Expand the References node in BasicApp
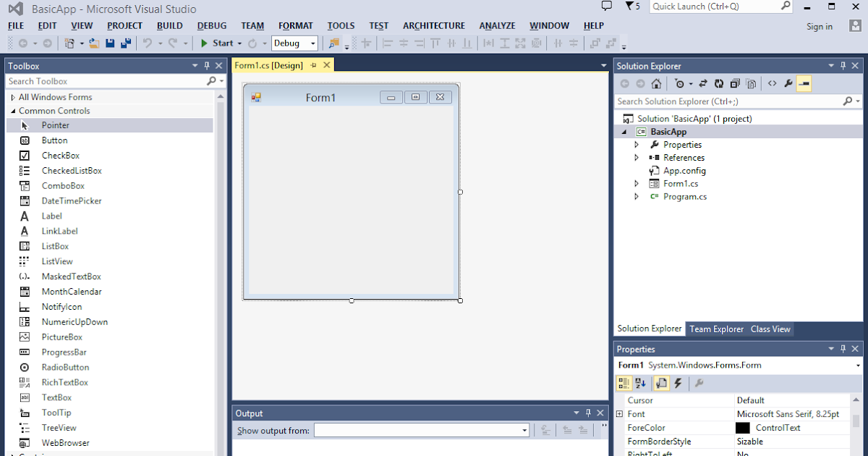 pyautogui.click(x=637, y=157)
